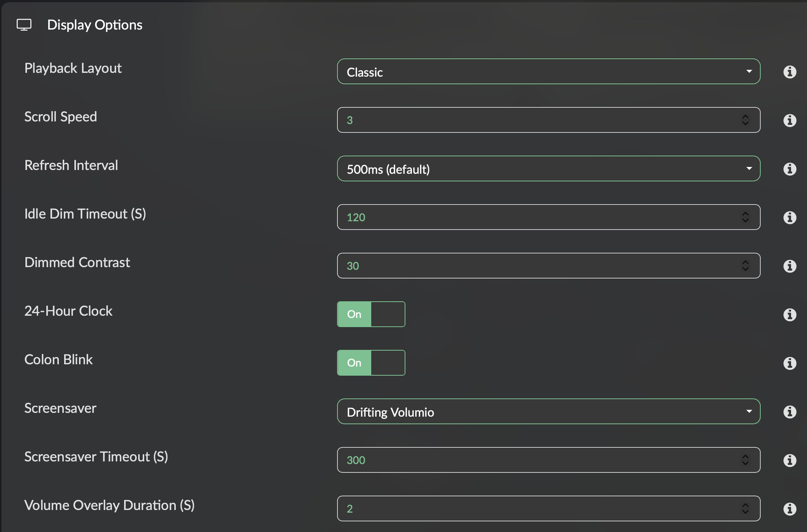
Task: Click Volume Overlay Duration stepper arrows
Action: pyautogui.click(x=745, y=508)
